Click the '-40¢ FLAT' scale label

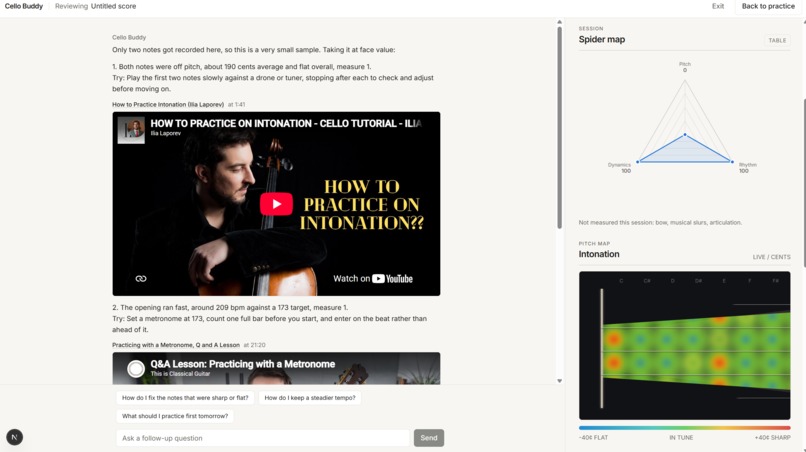point(593,438)
